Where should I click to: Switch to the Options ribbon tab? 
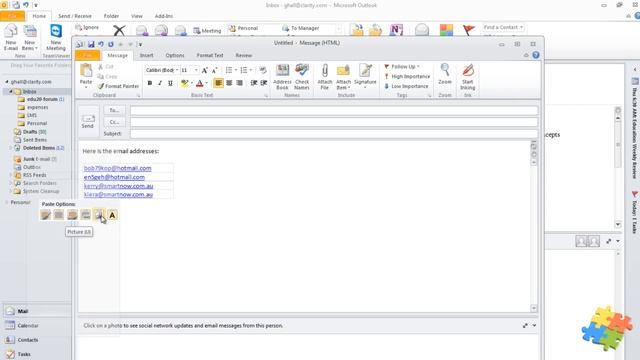pos(175,55)
